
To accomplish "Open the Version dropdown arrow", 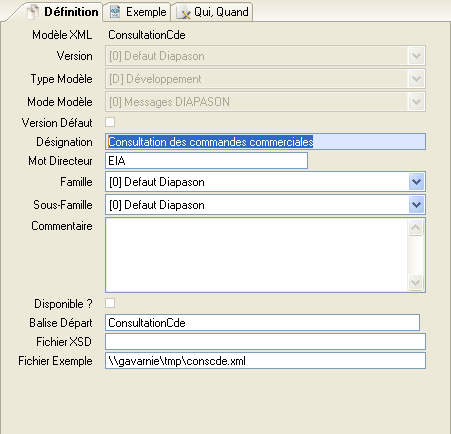I will (x=416, y=56).
